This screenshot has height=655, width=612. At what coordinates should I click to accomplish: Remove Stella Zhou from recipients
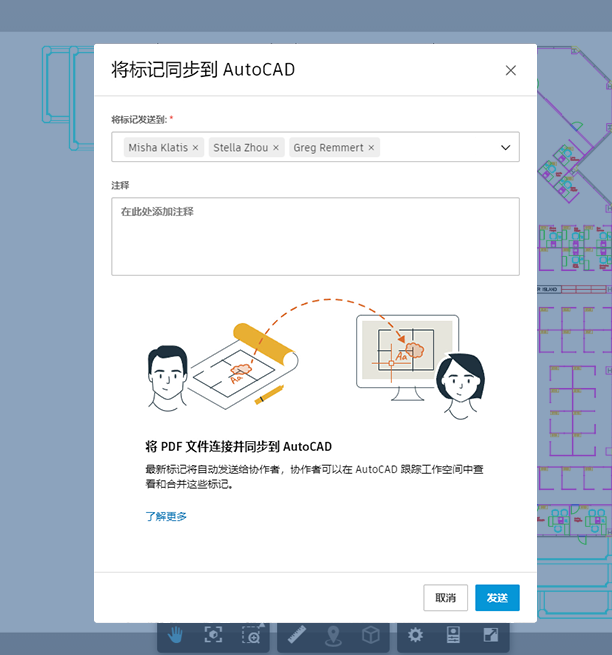coord(276,147)
